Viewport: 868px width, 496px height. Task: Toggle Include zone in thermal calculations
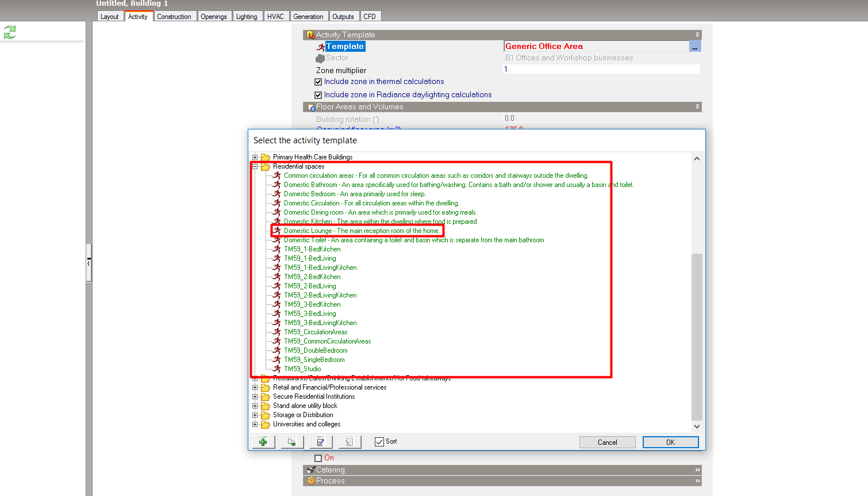(x=318, y=82)
